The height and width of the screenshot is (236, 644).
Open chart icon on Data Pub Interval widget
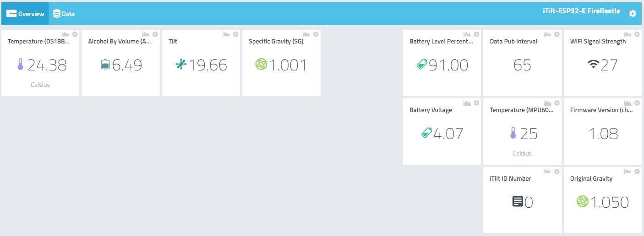(547, 34)
